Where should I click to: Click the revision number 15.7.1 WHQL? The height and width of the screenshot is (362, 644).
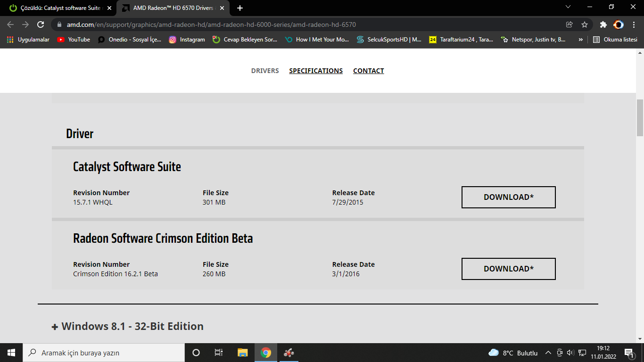pyautogui.click(x=93, y=202)
